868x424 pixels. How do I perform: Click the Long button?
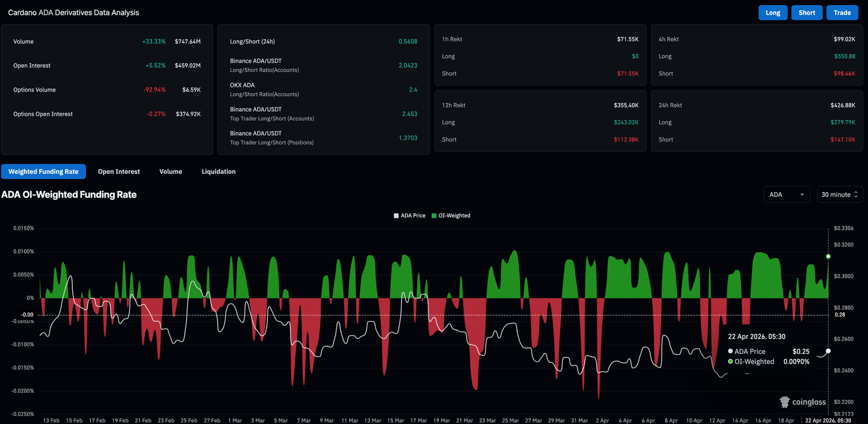pos(772,12)
